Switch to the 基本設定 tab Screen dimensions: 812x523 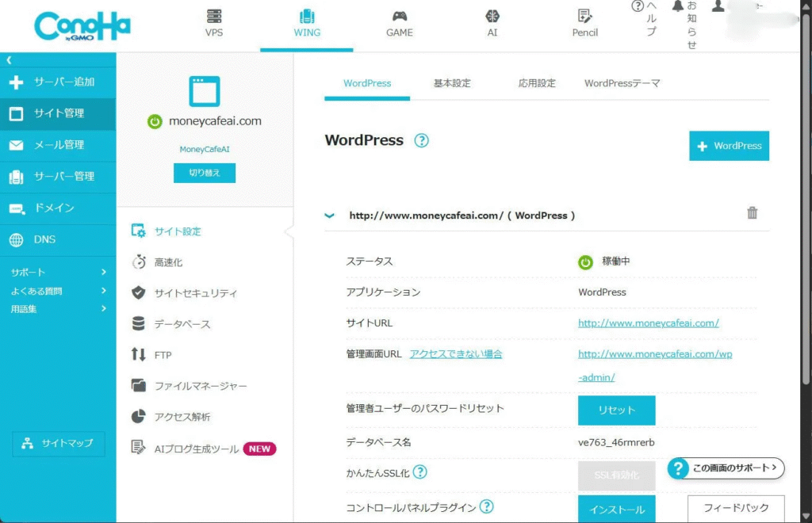[452, 83]
